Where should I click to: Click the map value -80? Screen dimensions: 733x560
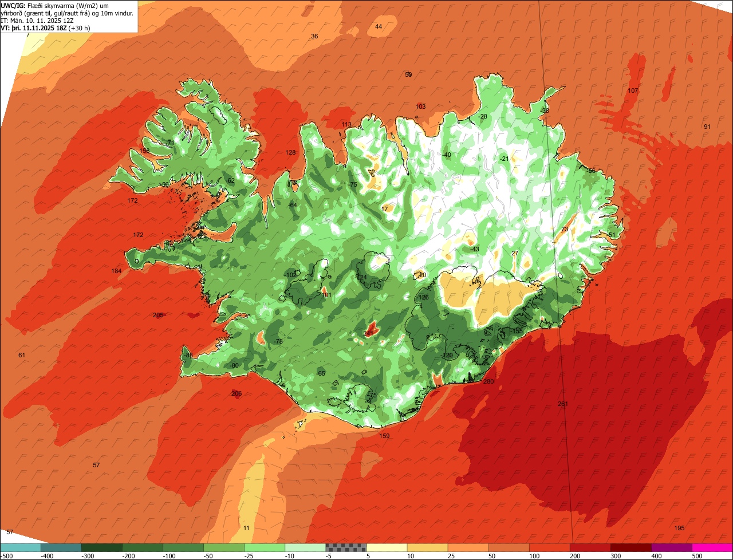(234, 365)
